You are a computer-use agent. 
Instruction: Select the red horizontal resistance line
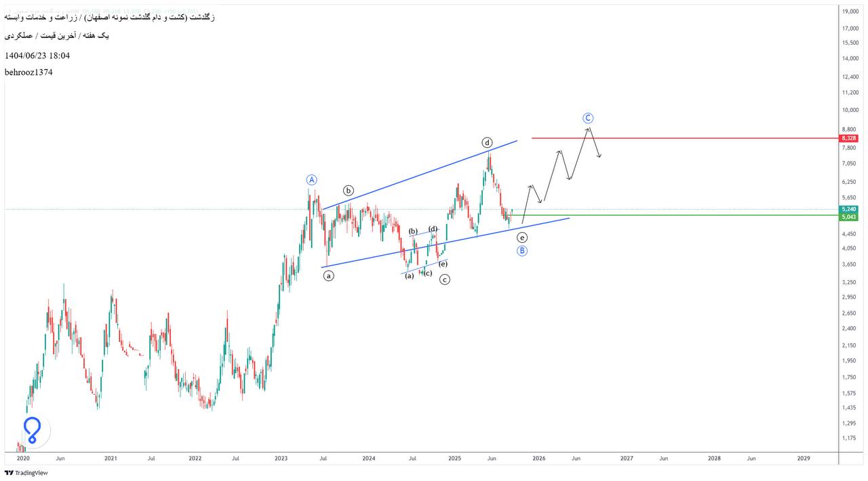tap(678, 138)
